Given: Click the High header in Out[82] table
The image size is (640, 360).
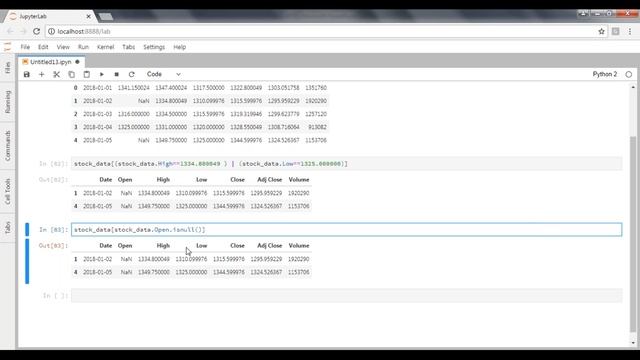Looking at the screenshot, I should pyautogui.click(x=163, y=180).
